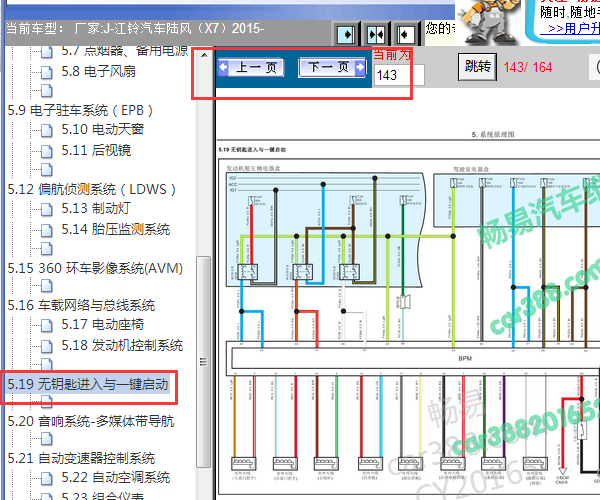Click the 上一页 previous page button
600x500 pixels.
251,68
